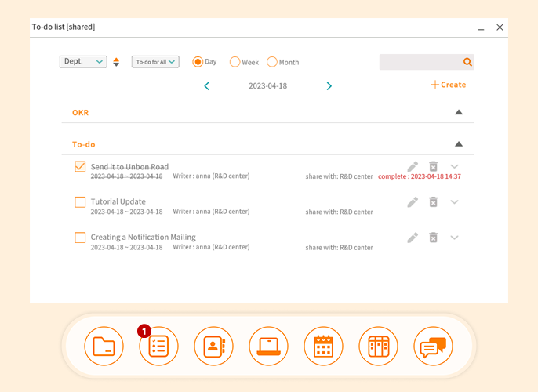This screenshot has height=392, width=538.
Task: Edit the Send it to Unbon Road task
Action: pos(413,167)
